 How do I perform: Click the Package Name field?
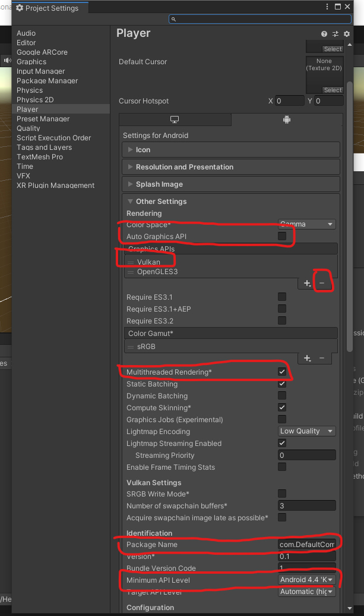(307, 544)
